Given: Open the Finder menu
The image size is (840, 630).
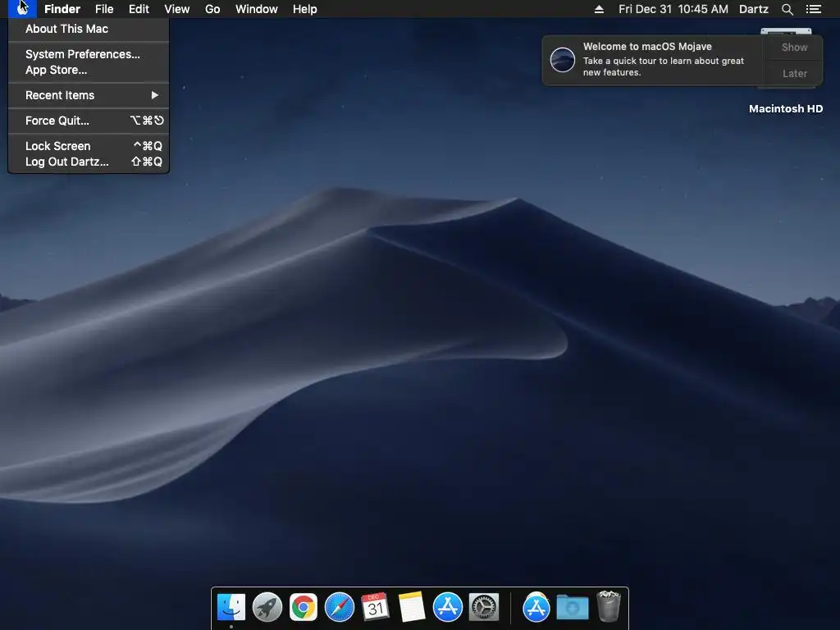Looking at the screenshot, I should click(x=62, y=9).
